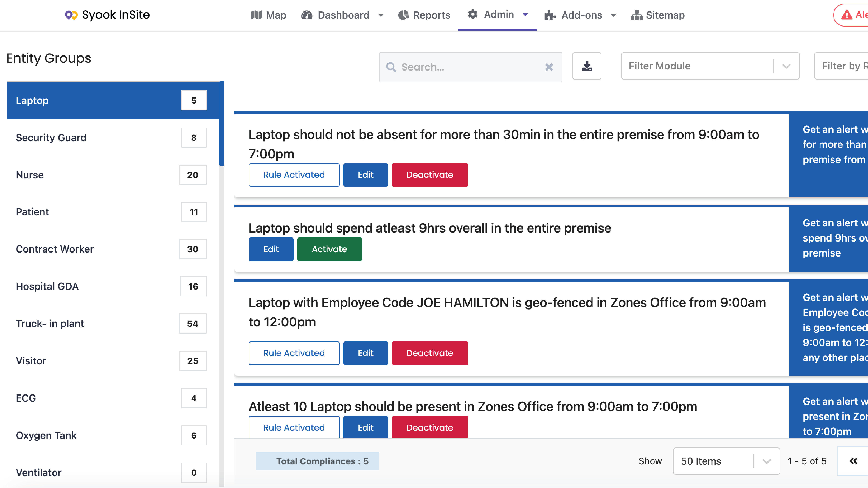Click the Syook InSite logo

point(107,15)
